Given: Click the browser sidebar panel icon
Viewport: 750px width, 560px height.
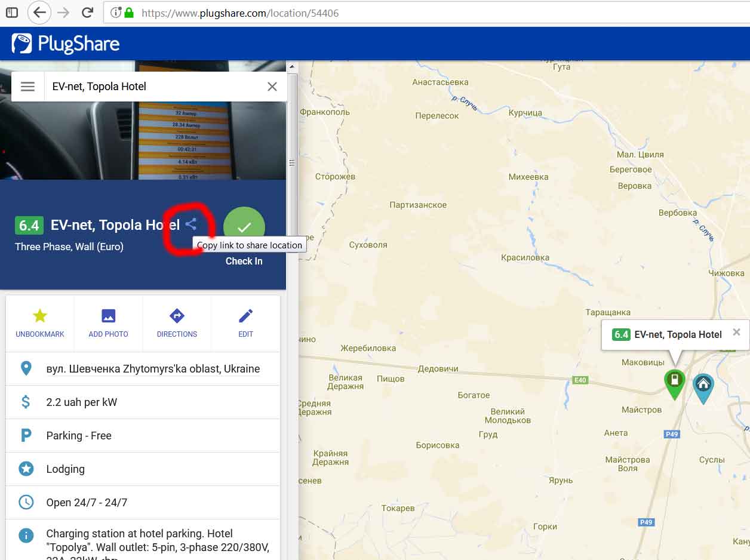Looking at the screenshot, I should pyautogui.click(x=11, y=13).
